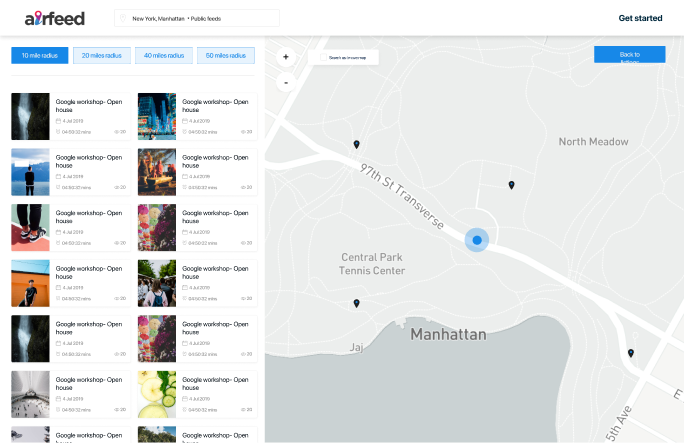This screenshot has height=443, width=684.
Task: Open the sneakers on red floor thumbnail
Action: 31,228
